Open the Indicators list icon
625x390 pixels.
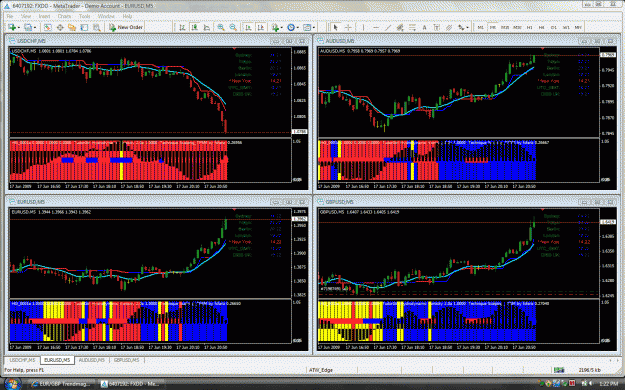click(275, 27)
